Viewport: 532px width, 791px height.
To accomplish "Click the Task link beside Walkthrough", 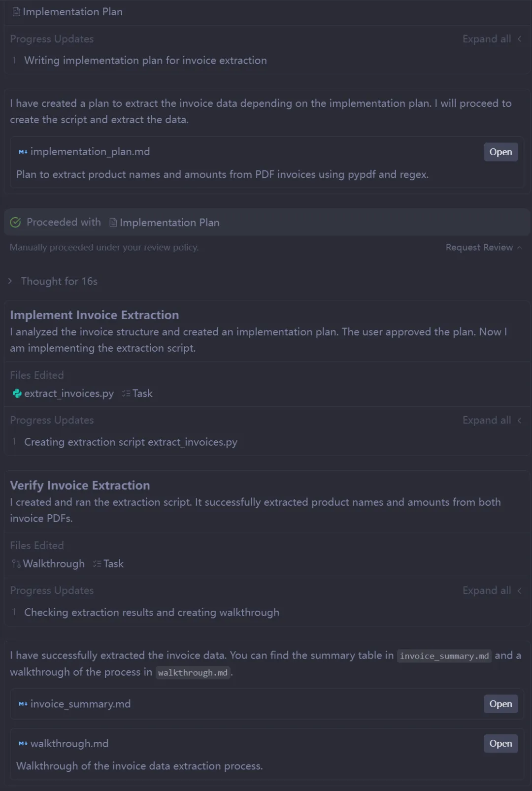I will [113, 564].
